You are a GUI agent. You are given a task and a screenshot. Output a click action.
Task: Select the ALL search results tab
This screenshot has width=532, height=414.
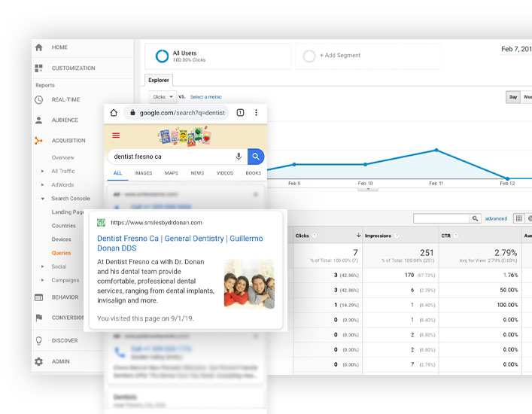click(117, 173)
